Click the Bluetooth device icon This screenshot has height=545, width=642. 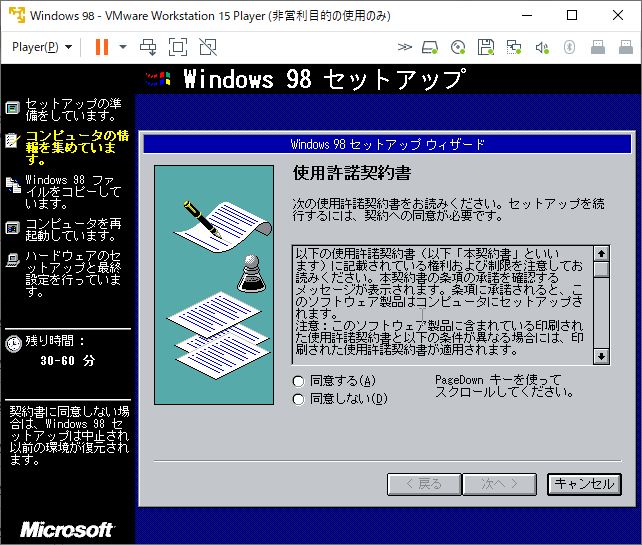click(569, 47)
